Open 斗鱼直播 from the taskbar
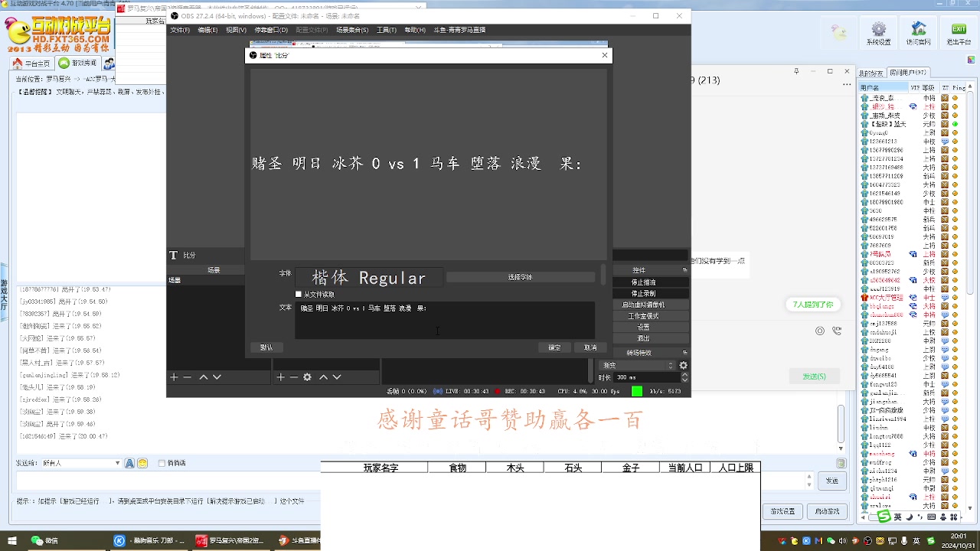The image size is (980, 551). pos(297,540)
